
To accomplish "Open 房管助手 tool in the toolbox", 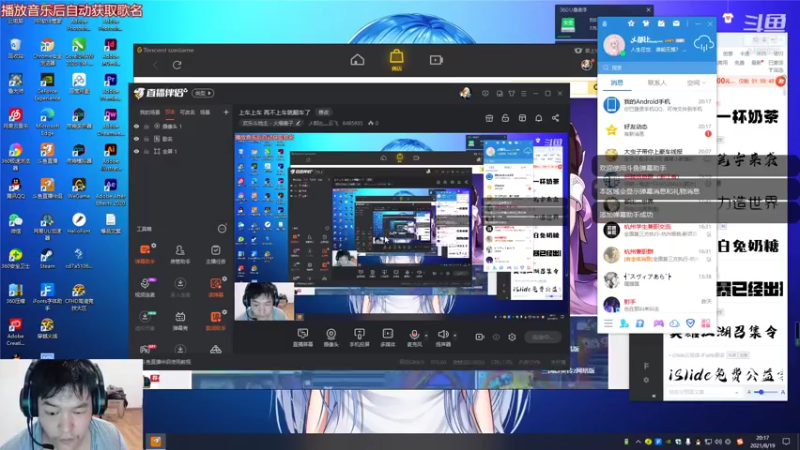I will coord(180,254).
